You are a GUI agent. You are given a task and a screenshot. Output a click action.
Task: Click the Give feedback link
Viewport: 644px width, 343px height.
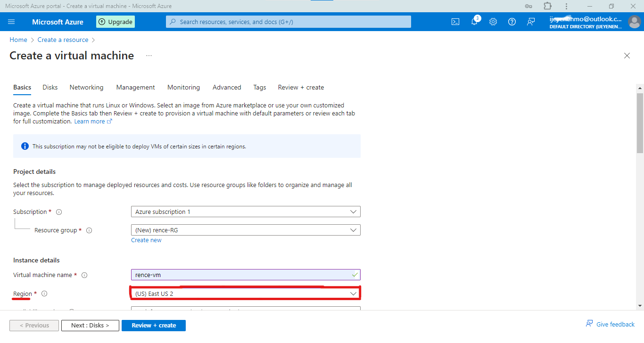point(610,324)
